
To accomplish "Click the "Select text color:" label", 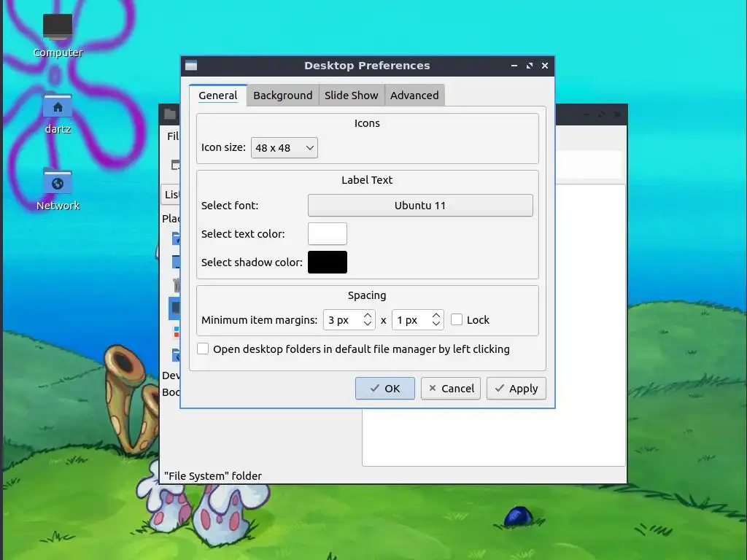I will 243,234.
